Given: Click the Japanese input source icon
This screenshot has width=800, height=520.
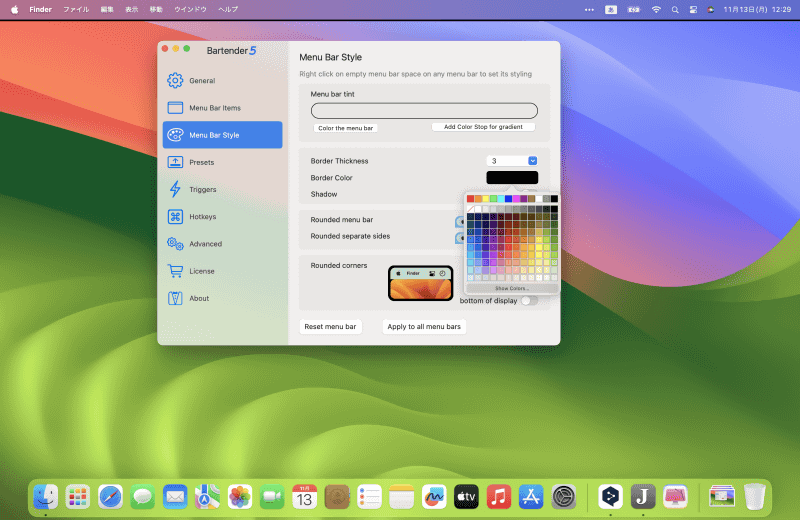Looking at the screenshot, I should point(611,9).
